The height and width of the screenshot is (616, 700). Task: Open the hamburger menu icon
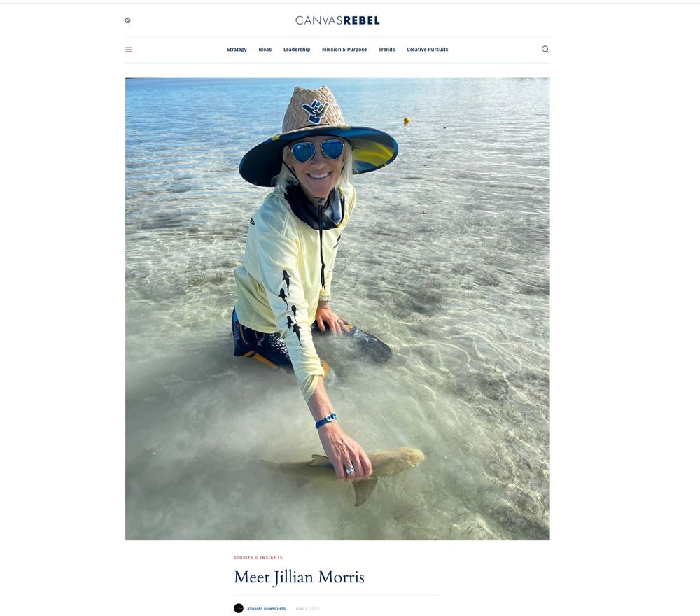click(129, 50)
